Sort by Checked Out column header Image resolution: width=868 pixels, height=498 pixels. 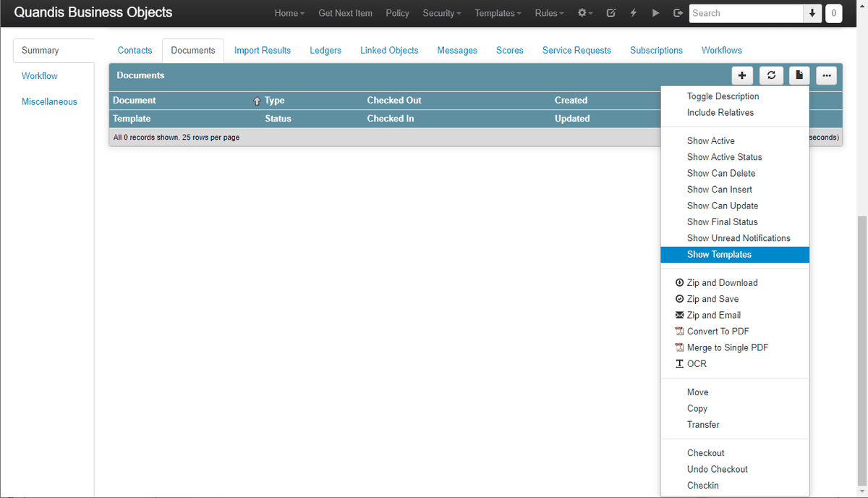[x=394, y=101]
